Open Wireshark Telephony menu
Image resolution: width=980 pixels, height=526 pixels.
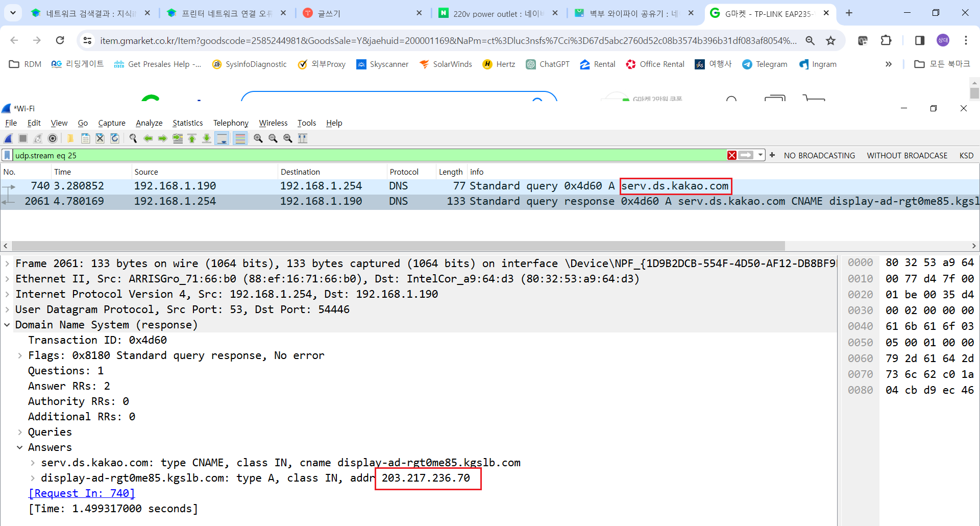pos(231,123)
